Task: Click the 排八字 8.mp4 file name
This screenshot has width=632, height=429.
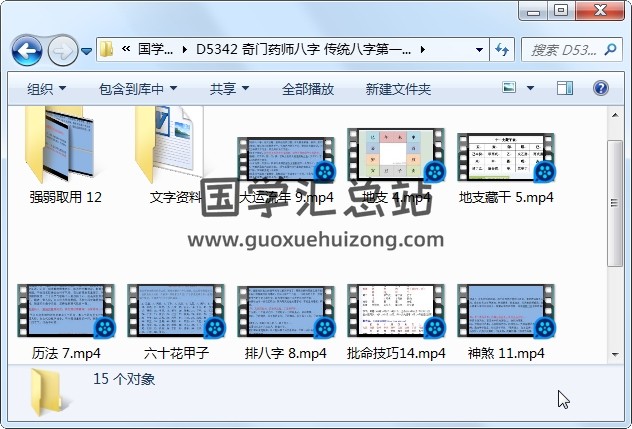Action: coord(286,354)
